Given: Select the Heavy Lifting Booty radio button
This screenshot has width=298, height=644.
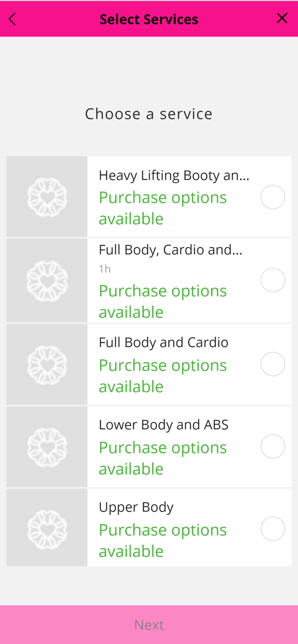Looking at the screenshot, I should (273, 197).
